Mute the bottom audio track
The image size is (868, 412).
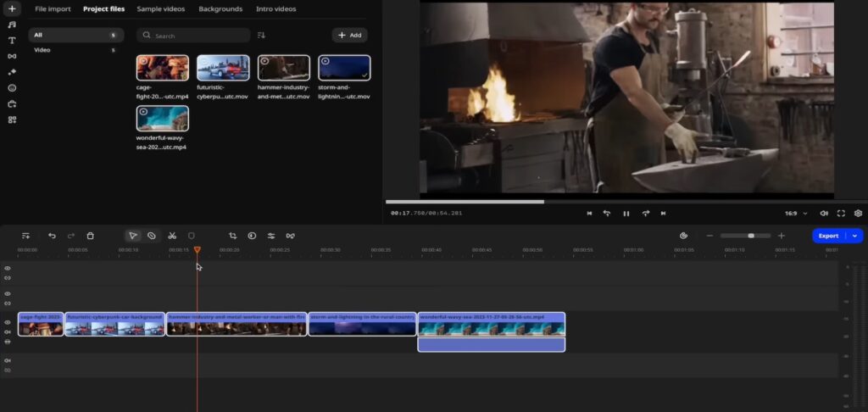8,360
